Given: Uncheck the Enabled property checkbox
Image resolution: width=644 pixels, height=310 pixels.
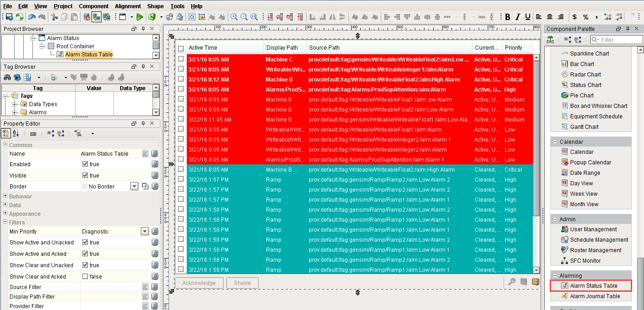Looking at the screenshot, I should (x=85, y=164).
